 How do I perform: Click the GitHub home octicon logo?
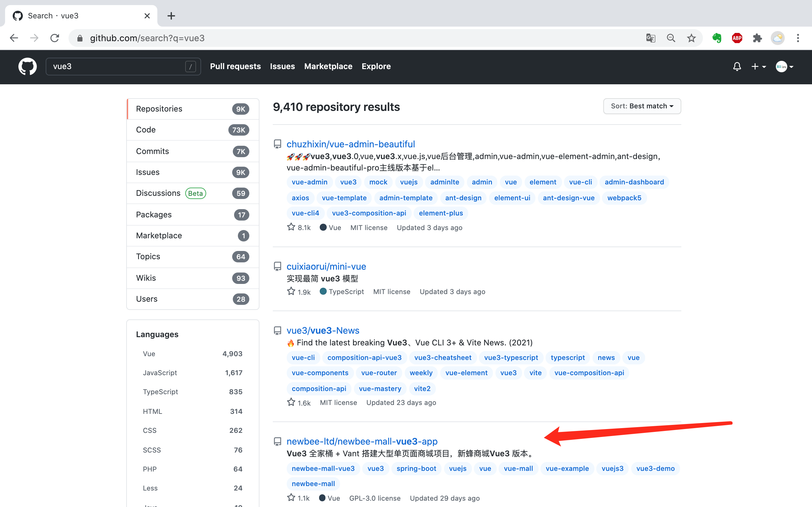pyautogui.click(x=27, y=66)
